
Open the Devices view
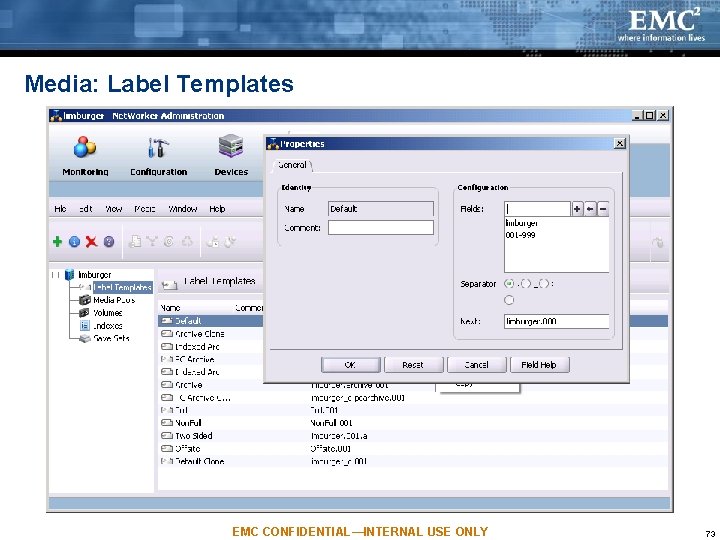[x=231, y=156]
